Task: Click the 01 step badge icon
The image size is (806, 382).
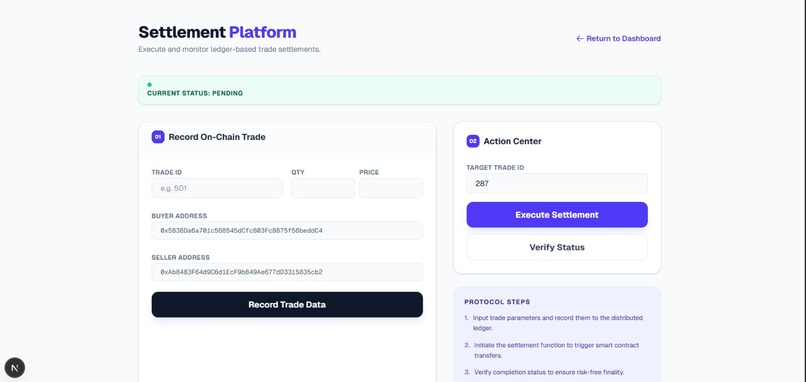Action: (x=158, y=137)
